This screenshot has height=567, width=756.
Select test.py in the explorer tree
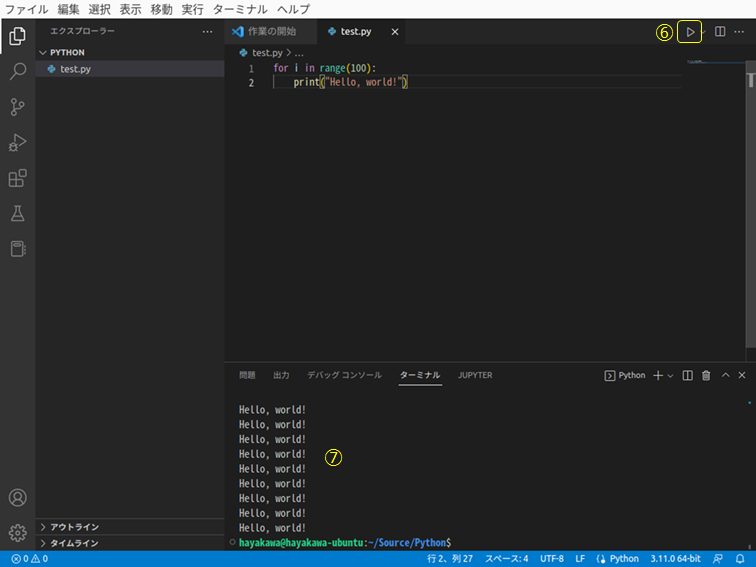coord(75,69)
